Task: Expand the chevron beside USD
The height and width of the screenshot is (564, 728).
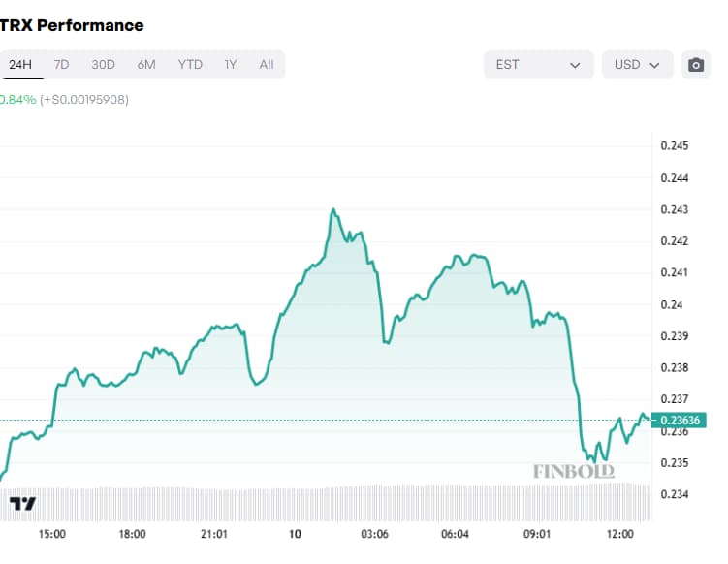Action: pyautogui.click(x=655, y=65)
